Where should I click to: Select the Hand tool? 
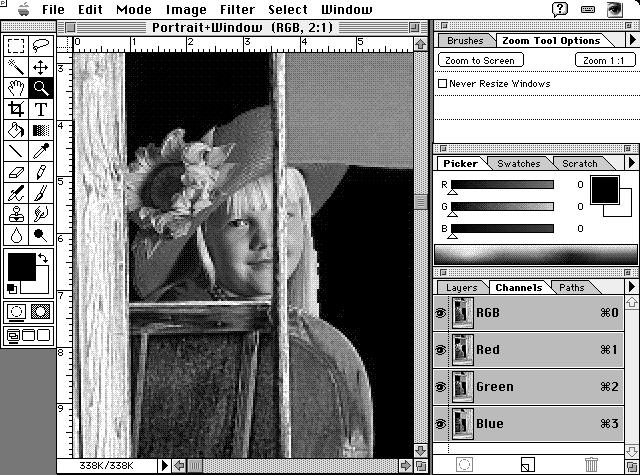[16, 88]
